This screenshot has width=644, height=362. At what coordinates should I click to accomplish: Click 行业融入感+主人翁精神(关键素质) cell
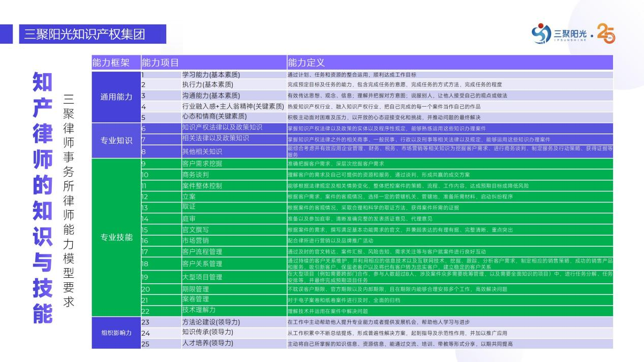pos(233,106)
